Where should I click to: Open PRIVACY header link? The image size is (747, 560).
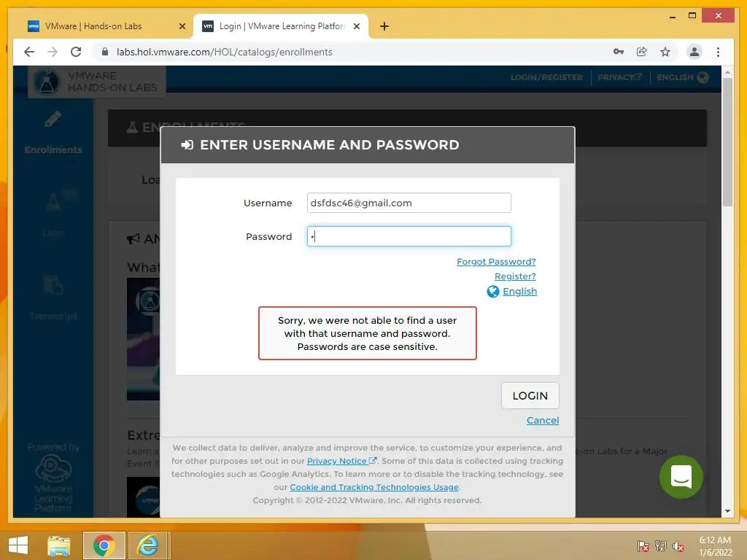(x=619, y=77)
